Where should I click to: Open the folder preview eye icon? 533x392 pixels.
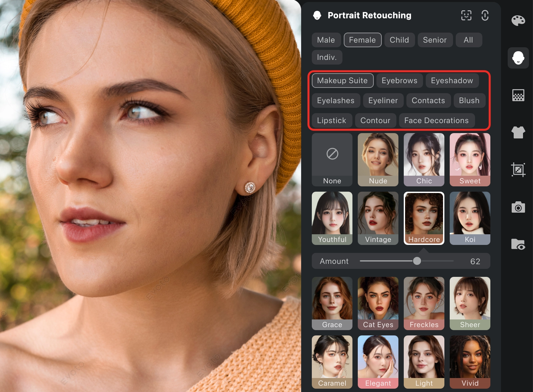[x=518, y=244]
